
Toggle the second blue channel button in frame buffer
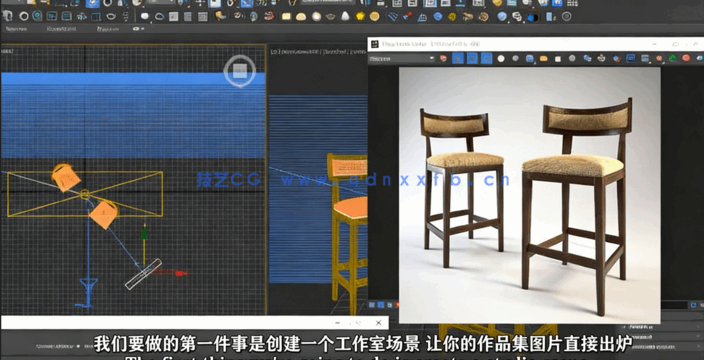[472, 58]
